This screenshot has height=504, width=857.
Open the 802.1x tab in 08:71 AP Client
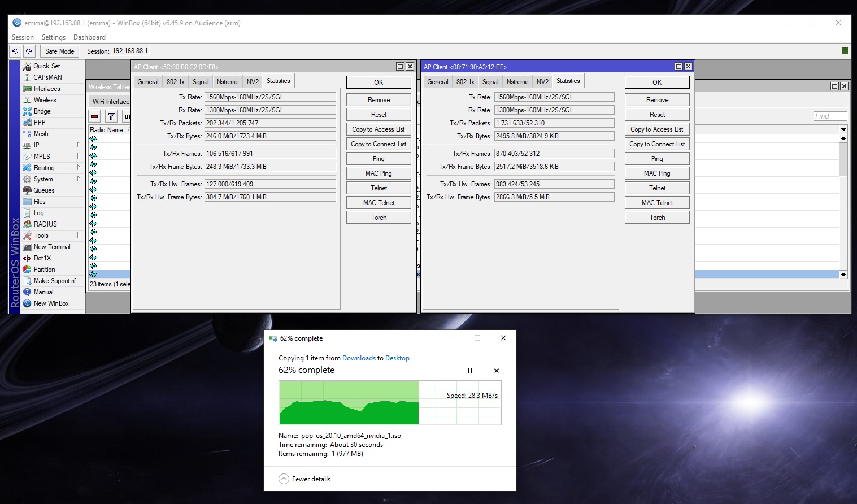point(466,82)
